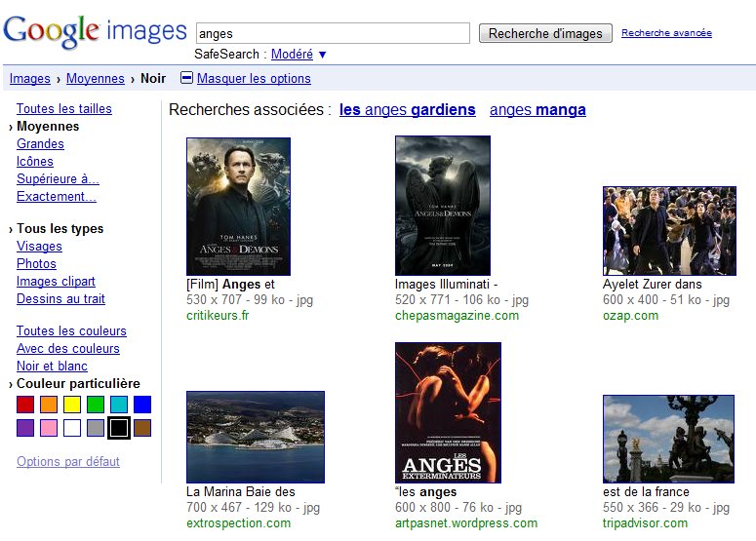756x541 pixels.
Task: Pick the gray color swatch
Action: coord(96,428)
